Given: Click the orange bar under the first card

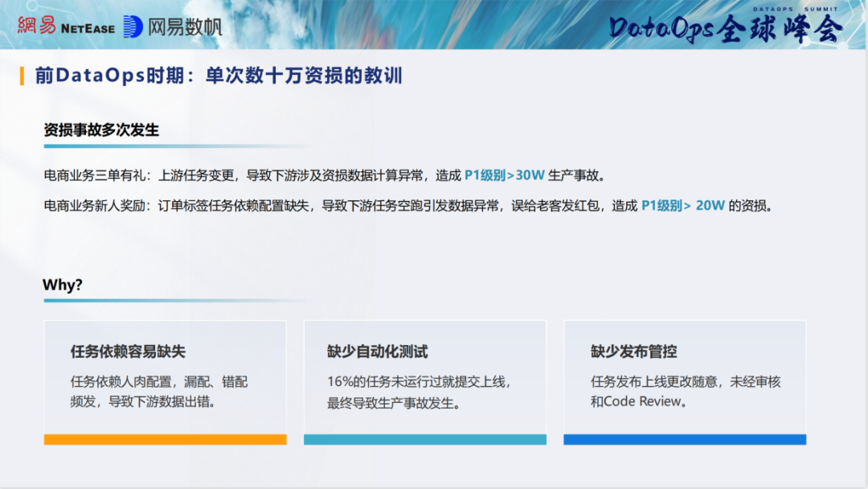Looking at the screenshot, I should pyautogui.click(x=165, y=440).
